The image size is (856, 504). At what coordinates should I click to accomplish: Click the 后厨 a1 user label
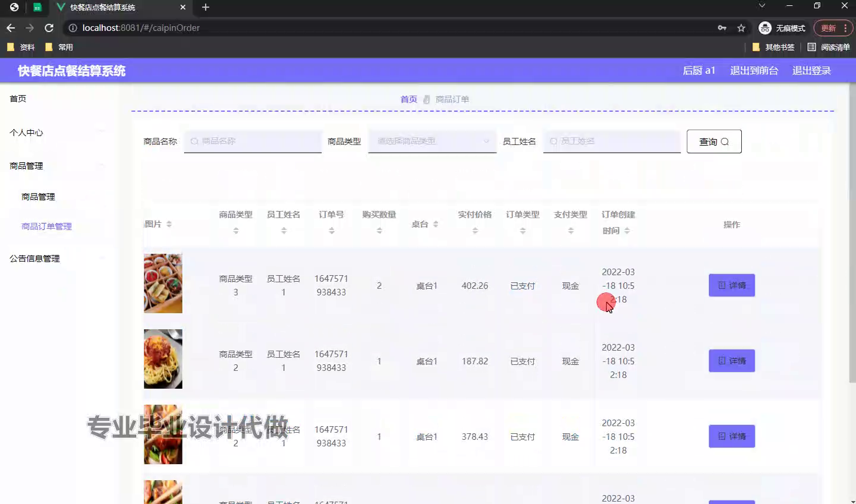pyautogui.click(x=698, y=71)
